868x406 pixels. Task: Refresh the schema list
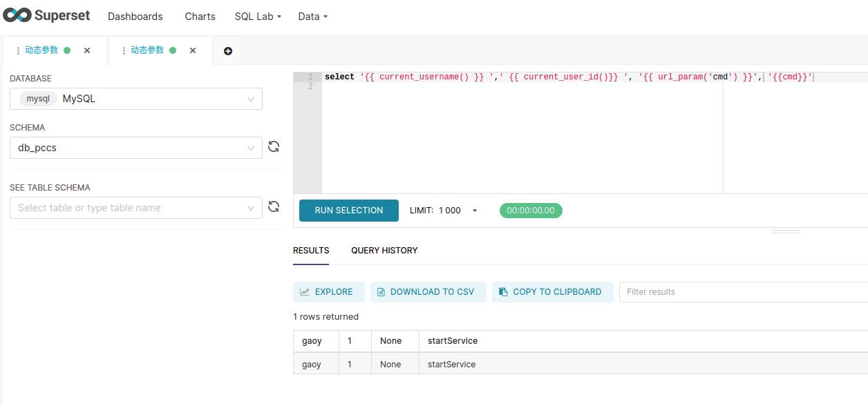274,146
